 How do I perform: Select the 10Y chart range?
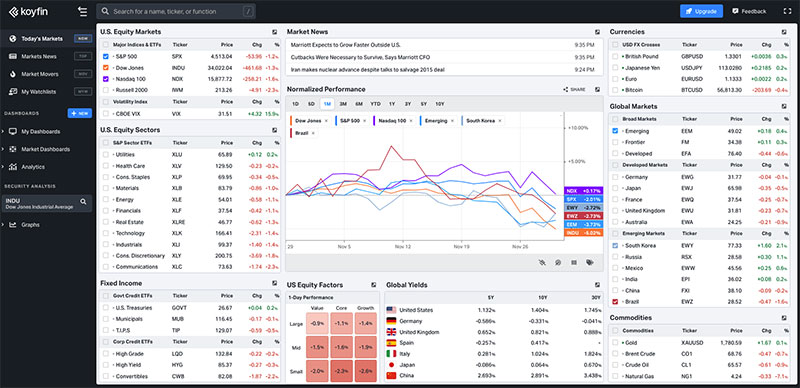click(440, 104)
